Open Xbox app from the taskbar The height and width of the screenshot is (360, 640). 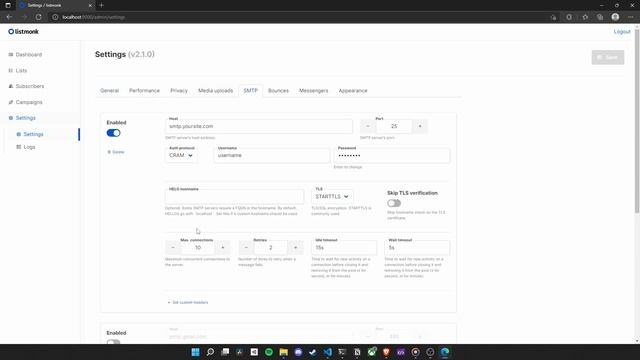(372, 352)
